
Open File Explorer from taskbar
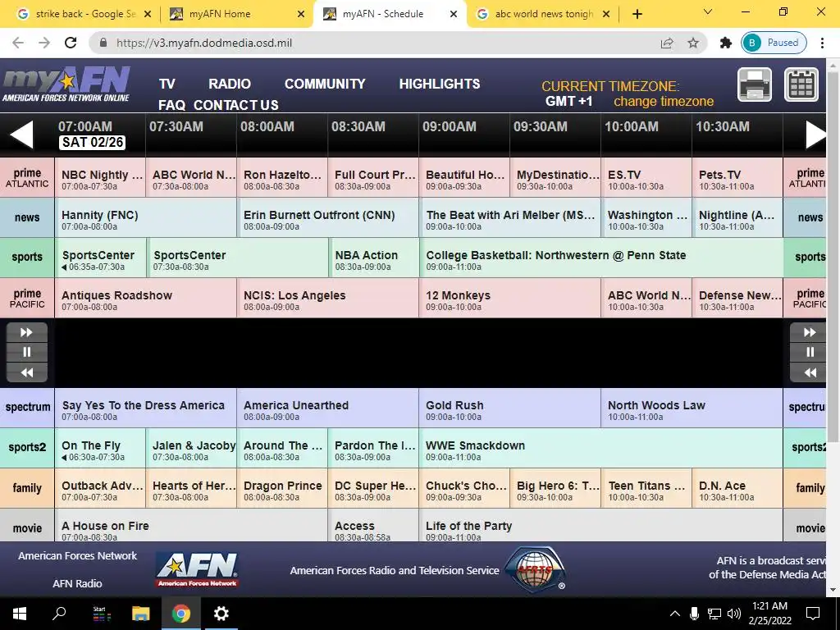tap(140, 614)
